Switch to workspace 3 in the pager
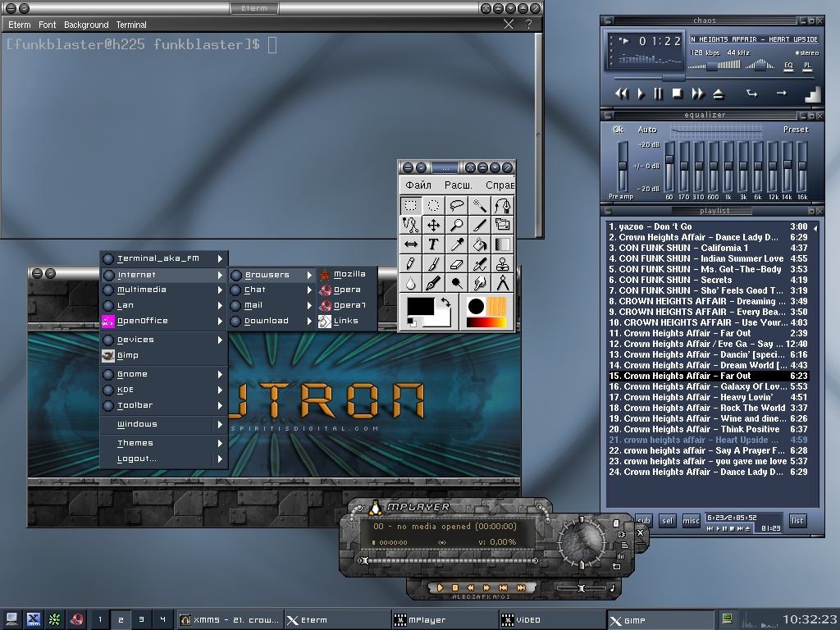This screenshot has height=630, width=840. coord(141,620)
